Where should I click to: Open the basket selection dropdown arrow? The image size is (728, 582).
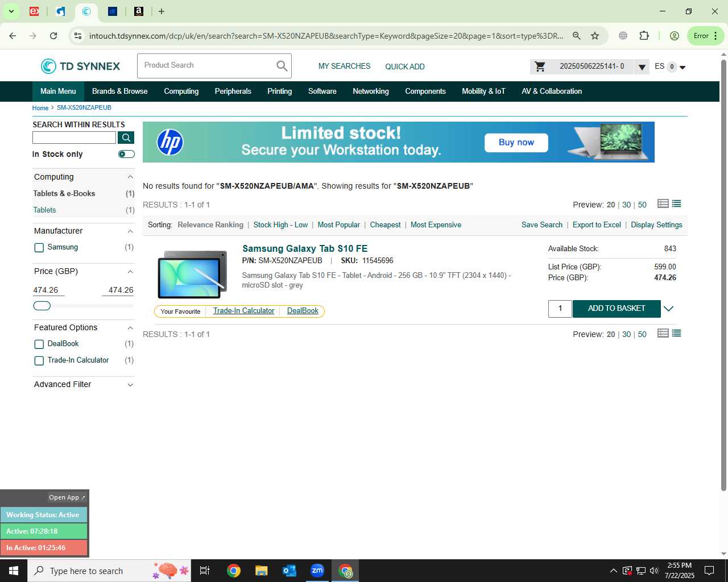(x=642, y=67)
